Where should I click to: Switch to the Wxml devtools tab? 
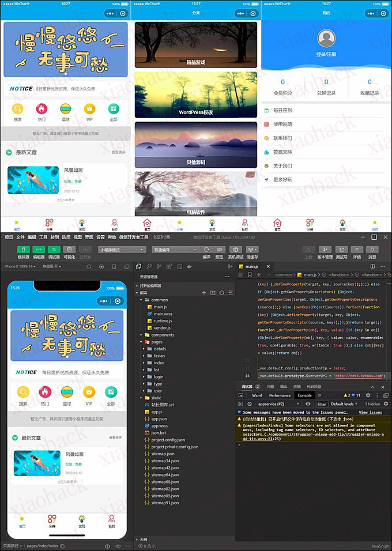click(257, 395)
